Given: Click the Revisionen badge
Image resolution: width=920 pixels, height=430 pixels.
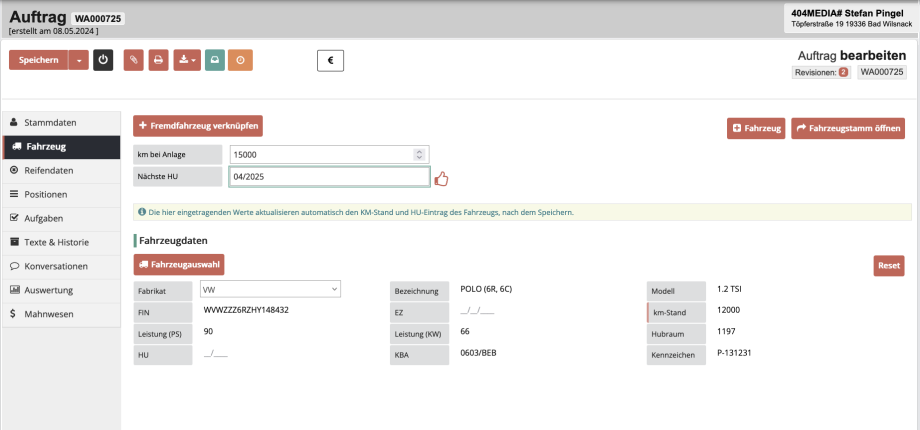Looking at the screenshot, I should [820, 73].
